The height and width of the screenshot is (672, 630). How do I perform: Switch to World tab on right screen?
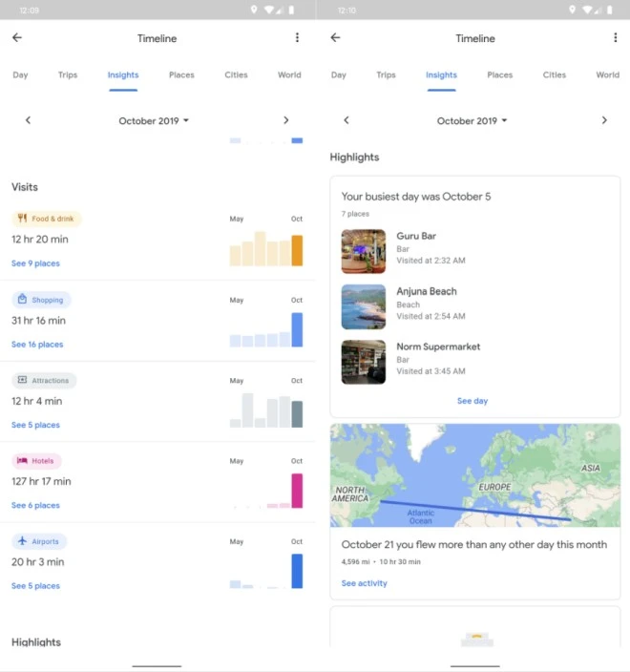pos(608,75)
